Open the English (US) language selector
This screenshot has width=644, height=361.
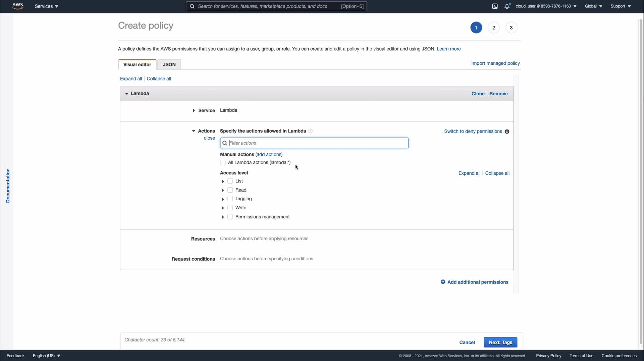pos(47,356)
